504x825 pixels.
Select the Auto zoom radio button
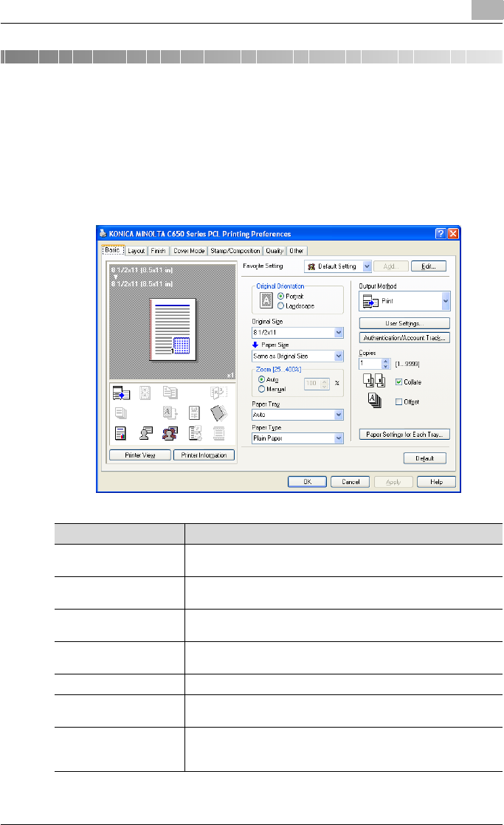click(261, 379)
